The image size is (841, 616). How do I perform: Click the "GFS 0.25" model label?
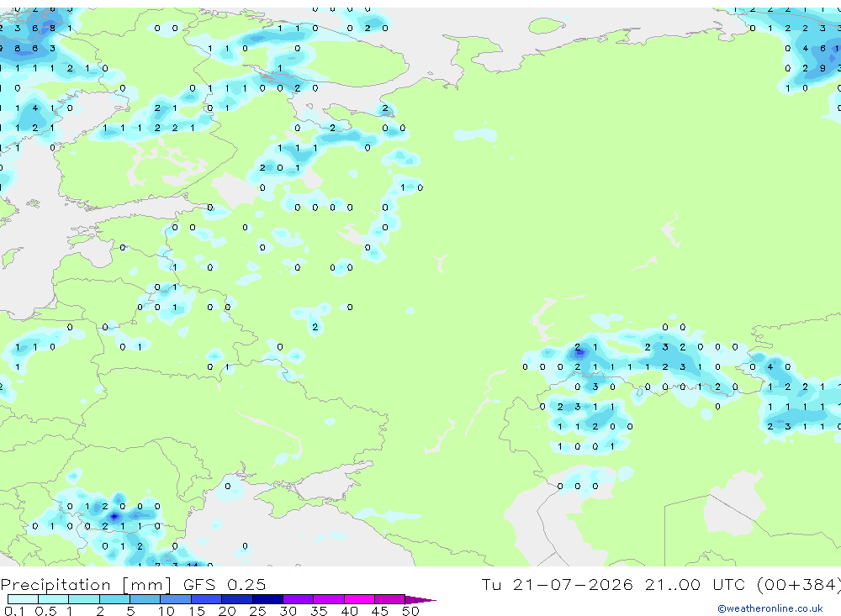tap(225, 584)
